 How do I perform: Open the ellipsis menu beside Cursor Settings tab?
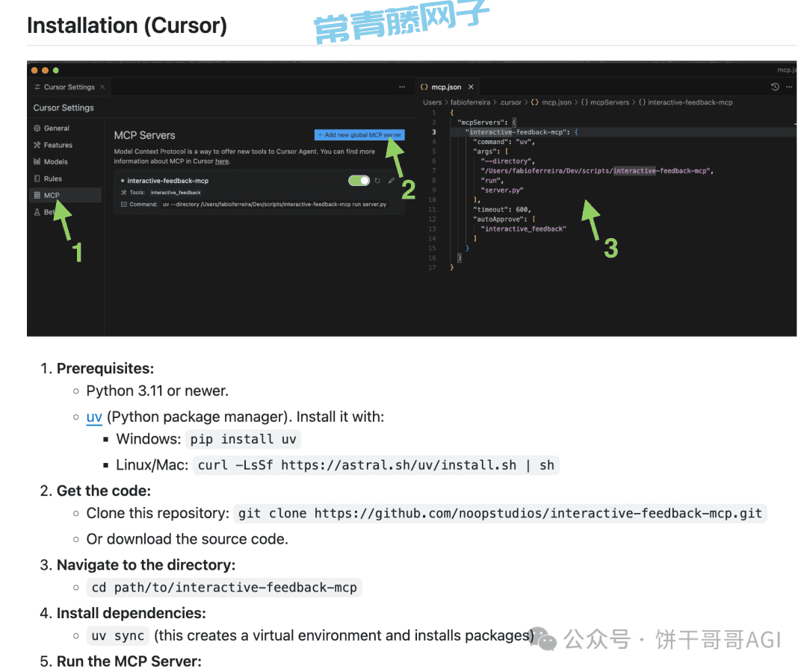click(x=402, y=87)
